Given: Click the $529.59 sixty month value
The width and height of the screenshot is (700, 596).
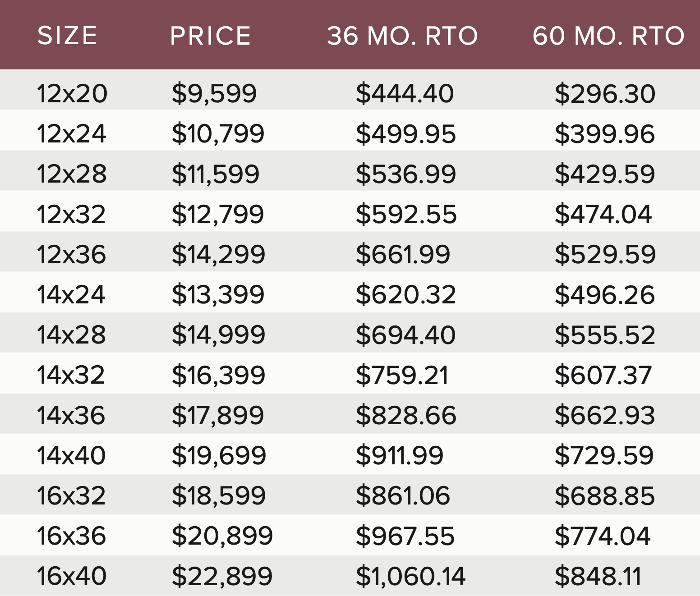Looking at the screenshot, I should coord(605,254).
